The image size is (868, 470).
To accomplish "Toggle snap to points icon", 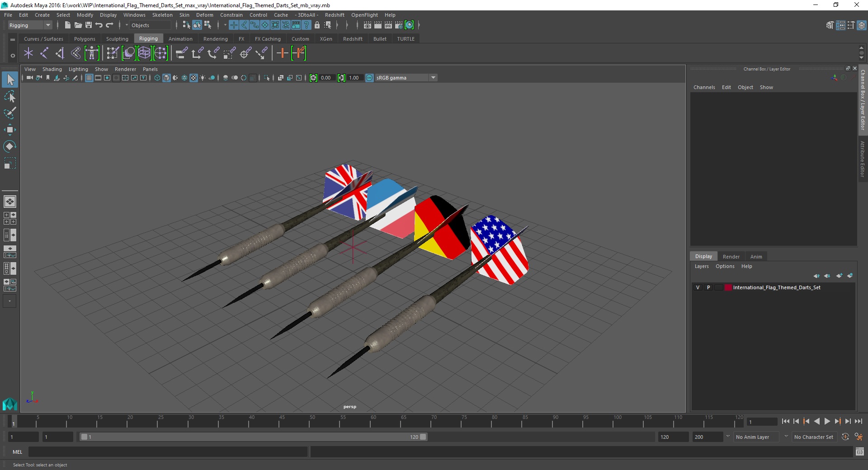I will pyautogui.click(x=255, y=25).
